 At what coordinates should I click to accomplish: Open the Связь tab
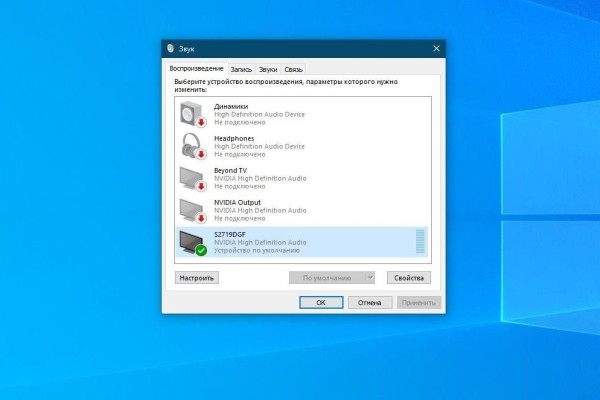pos(293,69)
